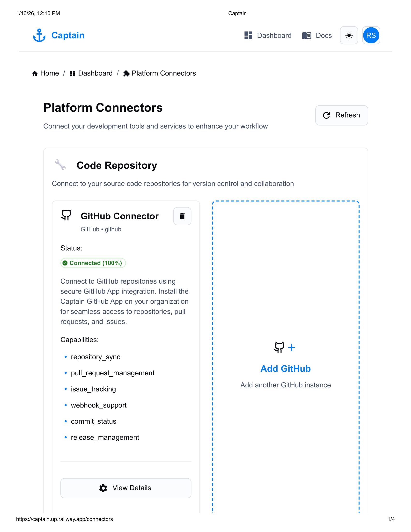Click the Add GitHub heading link
Image resolution: width=411 pixels, height=532 pixels.
coord(285,369)
